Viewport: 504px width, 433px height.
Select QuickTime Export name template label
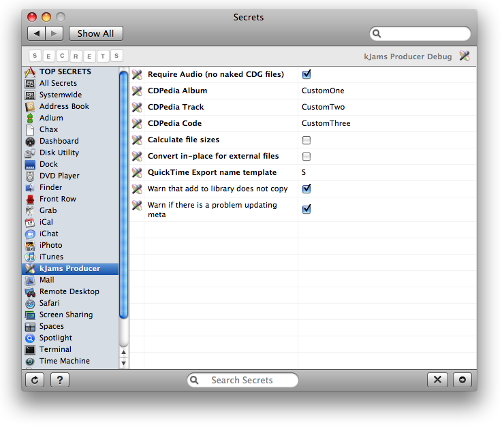pyautogui.click(x=212, y=173)
